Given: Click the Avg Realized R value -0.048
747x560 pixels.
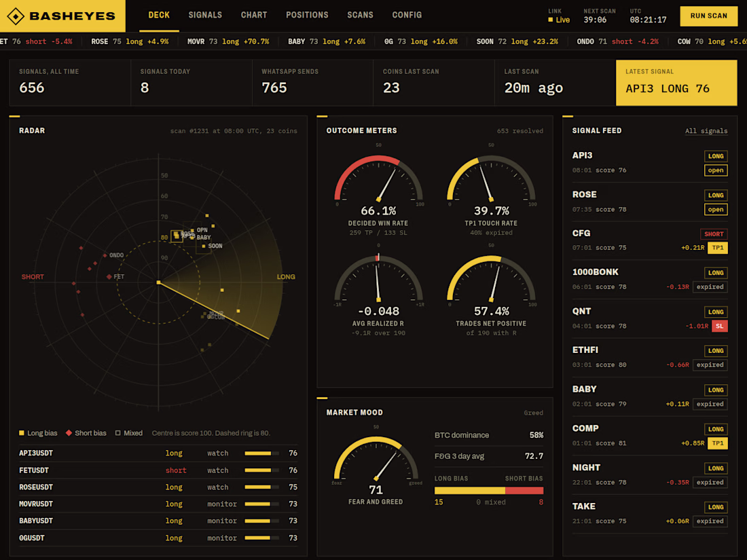Looking at the screenshot, I should click(x=378, y=312).
